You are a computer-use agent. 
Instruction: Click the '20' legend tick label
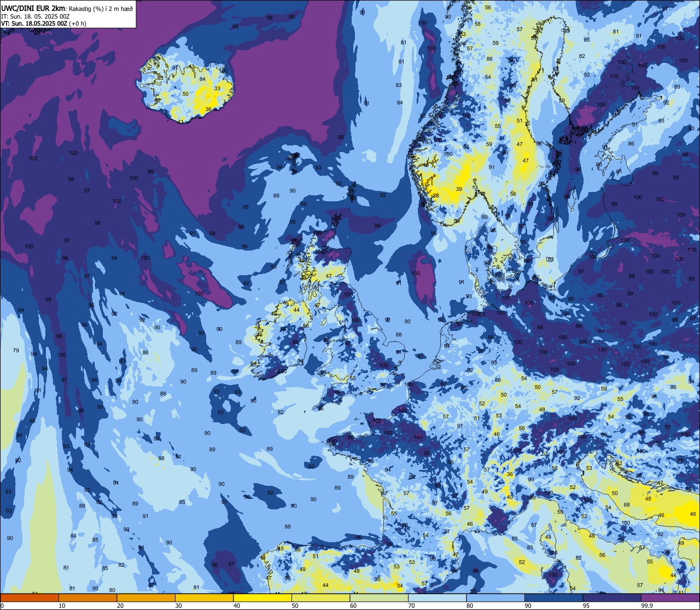(x=120, y=606)
